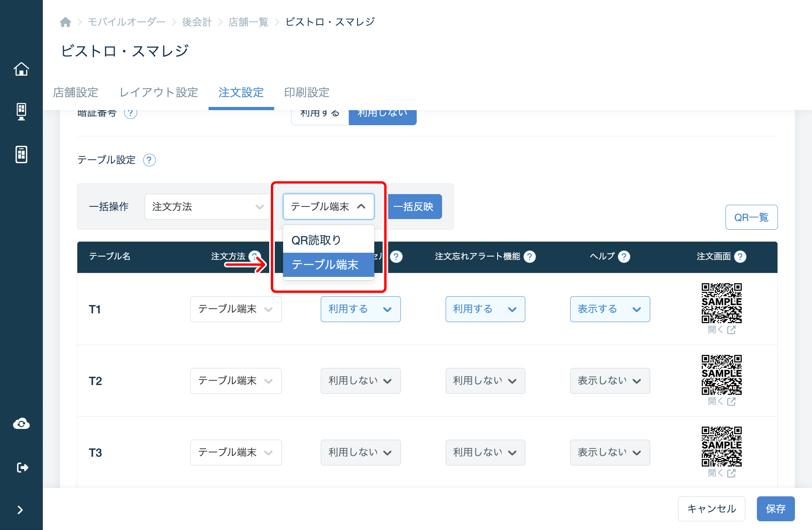The width and height of the screenshot is (812, 530).
Task: Click the T1 QR code sample
Action: click(722, 303)
